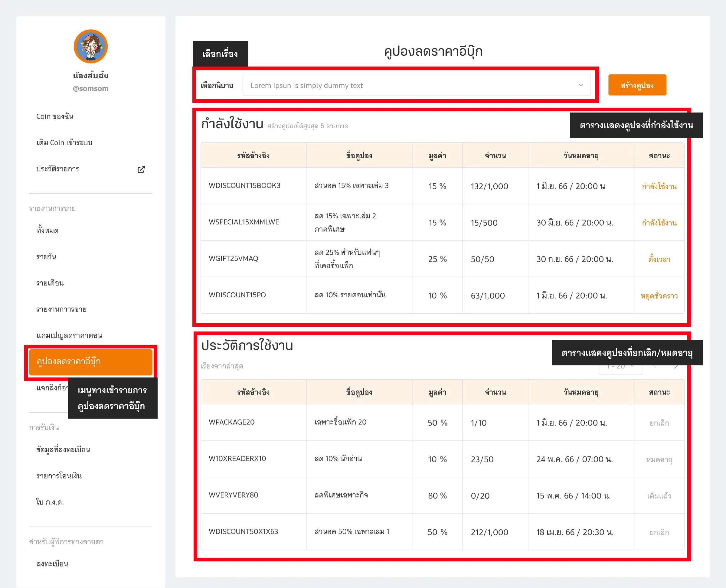Open รายการโอนเงิน menu item
This screenshot has width=726, height=588.
(x=59, y=475)
